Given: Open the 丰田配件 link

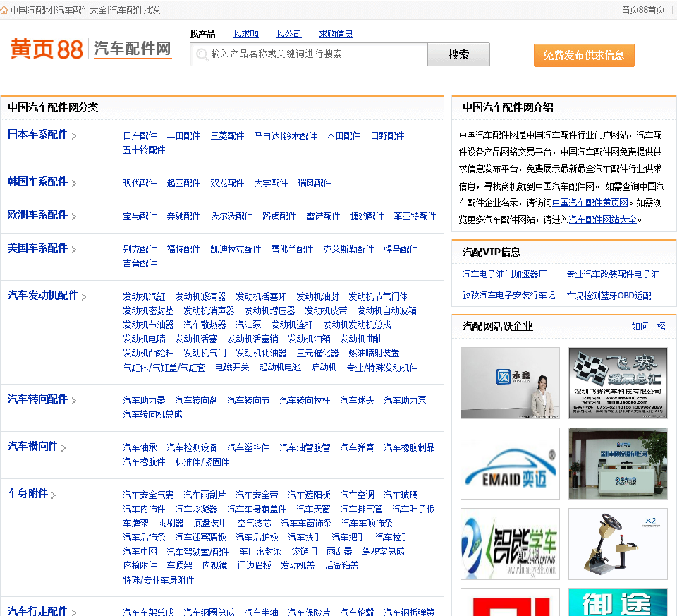Looking at the screenshot, I should point(183,136).
